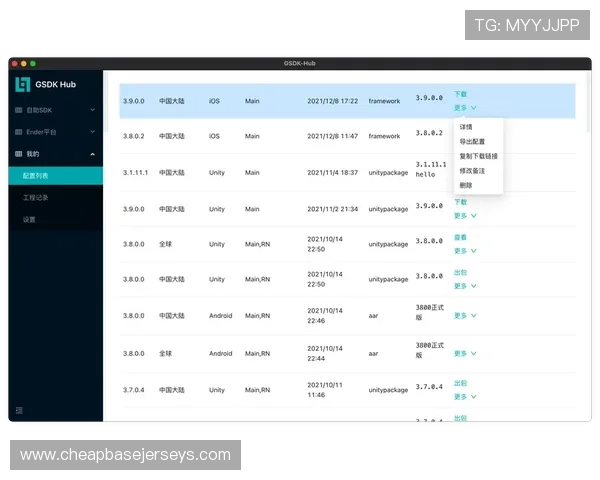Click 查看 in the 3.8.0.0 全球 Unity row
The width and height of the screenshot is (600, 480).
460,237
